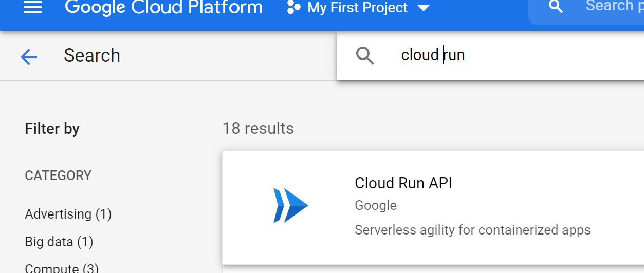Filter by Advertising (1) category
The width and height of the screenshot is (644, 273).
[x=68, y=214]
